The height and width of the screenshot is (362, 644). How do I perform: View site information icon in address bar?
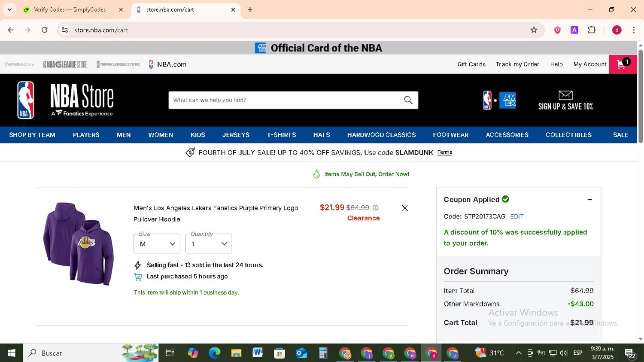pyautogui.click(x=65, y=30)
